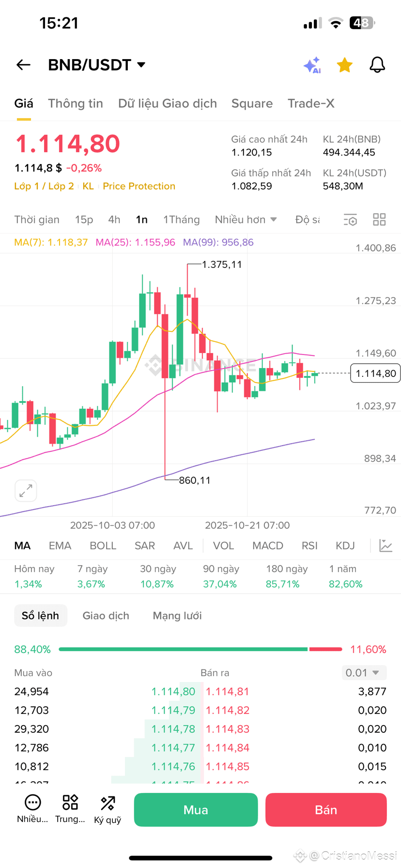Tap the MA(7) value label

pyautogui.click(x=51, y=242)
